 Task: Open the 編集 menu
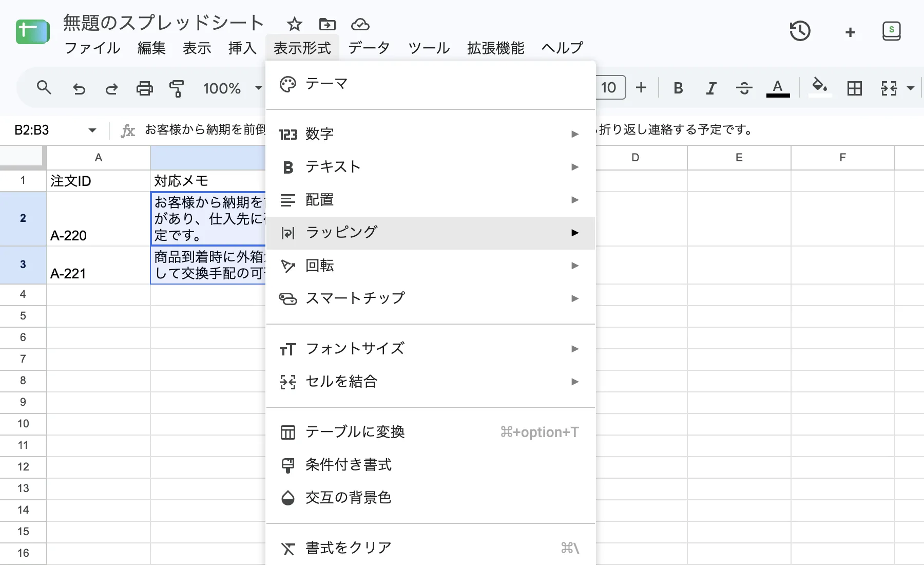point(151,48)
